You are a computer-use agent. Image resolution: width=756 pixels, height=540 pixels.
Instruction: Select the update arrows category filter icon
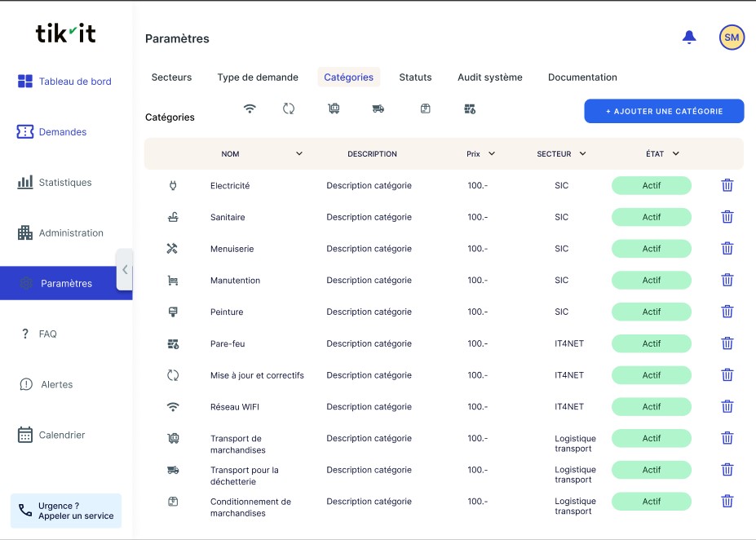289,108
